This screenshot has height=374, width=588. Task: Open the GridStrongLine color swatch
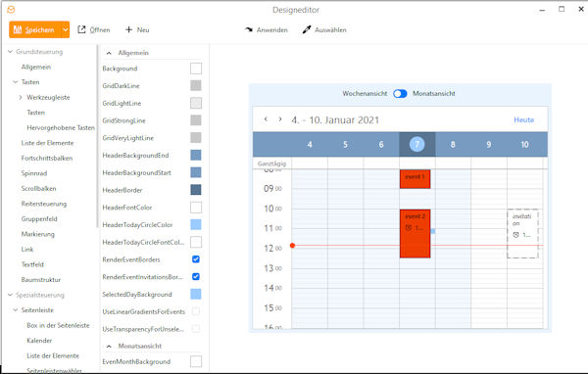point(196,120)
